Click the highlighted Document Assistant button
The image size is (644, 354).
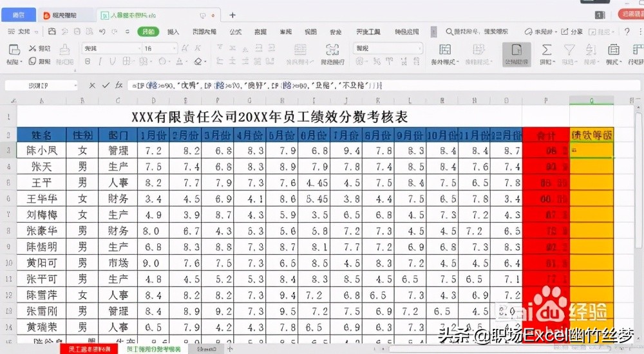click(x=516, y=54)
